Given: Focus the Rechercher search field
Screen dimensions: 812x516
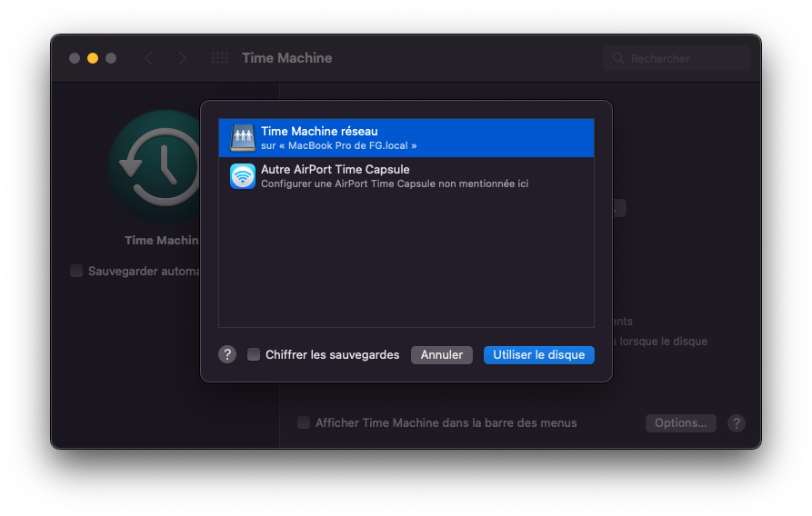Looking at the screenshot, I should [x=677, y=58].
